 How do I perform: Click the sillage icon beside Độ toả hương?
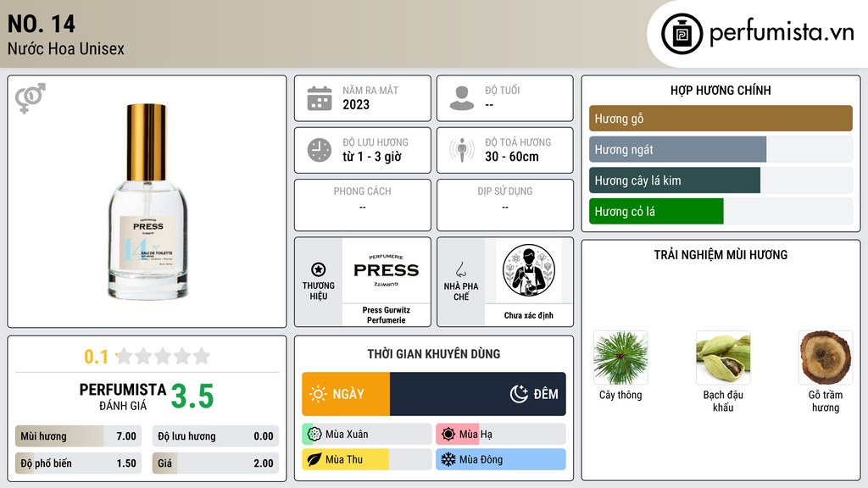[x=462, y=150]
